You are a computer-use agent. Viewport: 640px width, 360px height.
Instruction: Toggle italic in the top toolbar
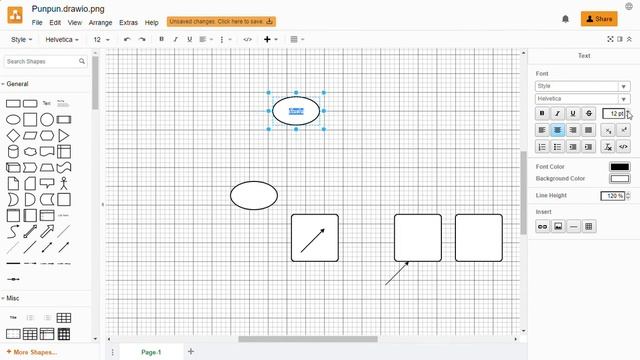(176, 39)
